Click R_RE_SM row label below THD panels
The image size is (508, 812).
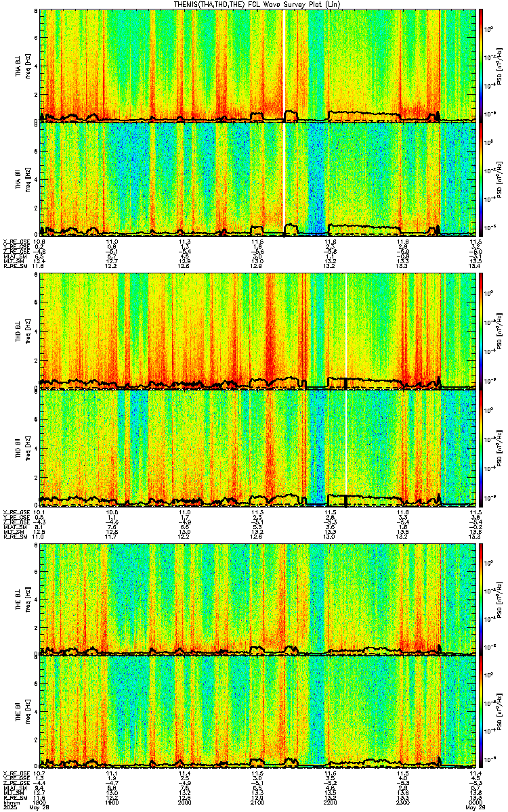pos(15,537)
